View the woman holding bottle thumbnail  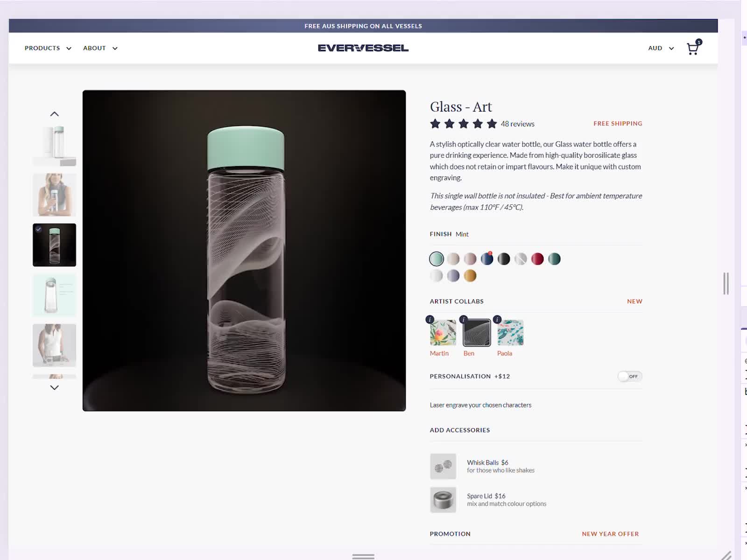54,195
